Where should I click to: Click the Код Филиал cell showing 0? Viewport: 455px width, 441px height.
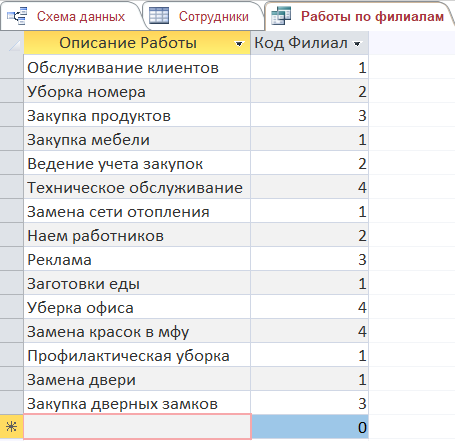(310, 427)
